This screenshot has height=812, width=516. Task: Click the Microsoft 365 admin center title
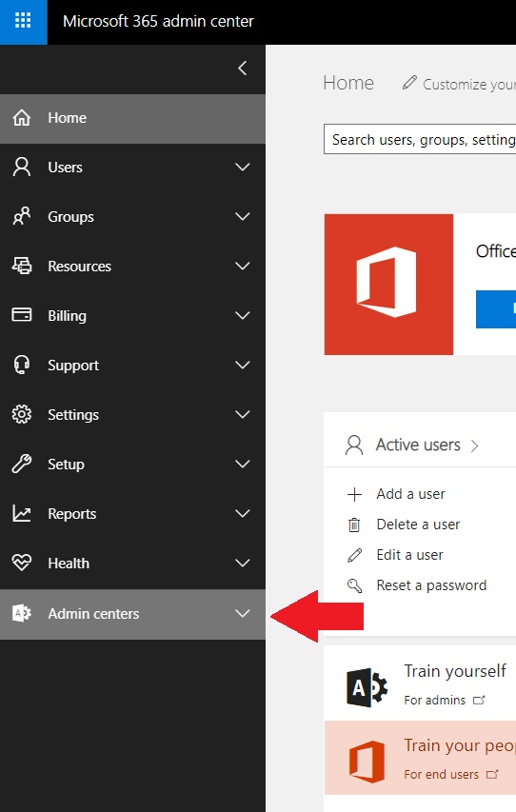pyautogui.click(x=158, y=21)
